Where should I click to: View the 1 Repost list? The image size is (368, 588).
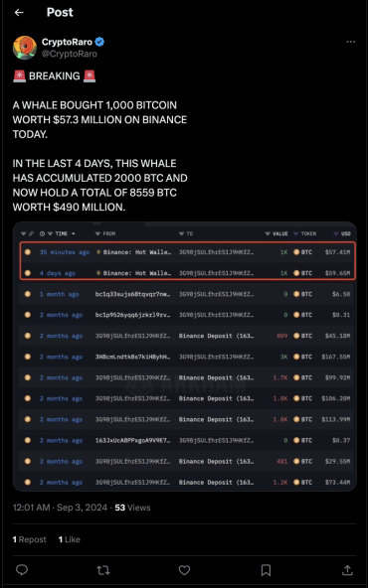[29, 539]
